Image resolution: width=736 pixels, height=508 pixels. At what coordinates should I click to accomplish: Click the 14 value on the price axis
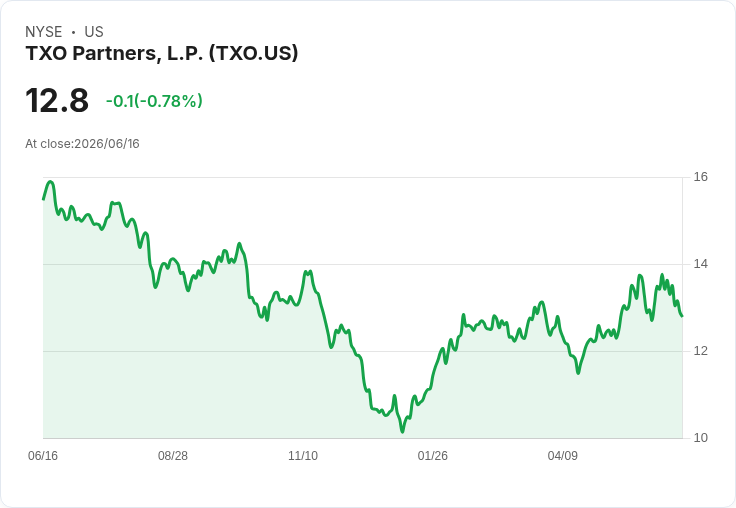click(700, 264)
